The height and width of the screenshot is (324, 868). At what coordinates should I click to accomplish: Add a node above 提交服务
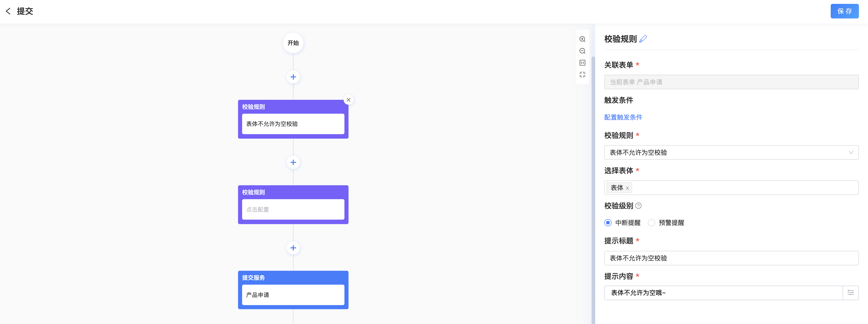click(293, 248)
